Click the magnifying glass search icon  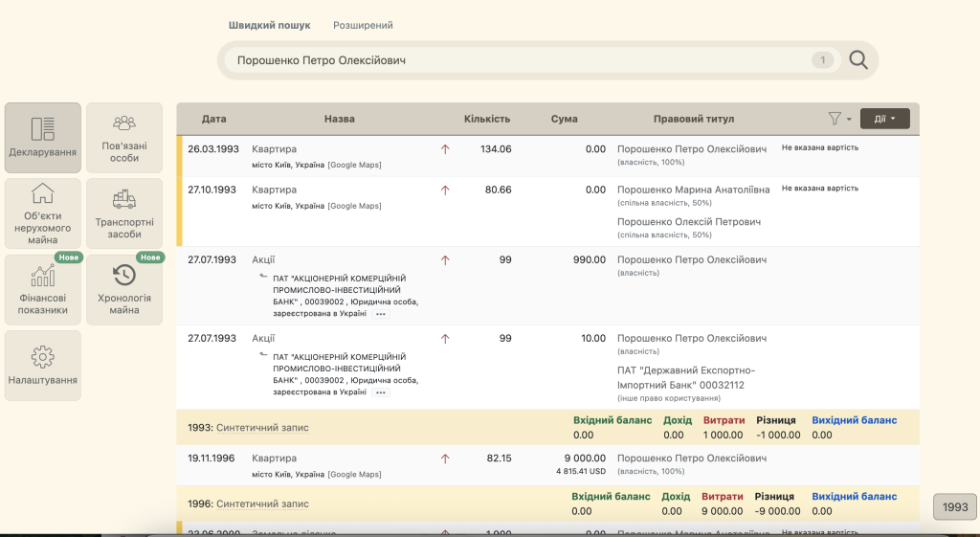point(858,60)
